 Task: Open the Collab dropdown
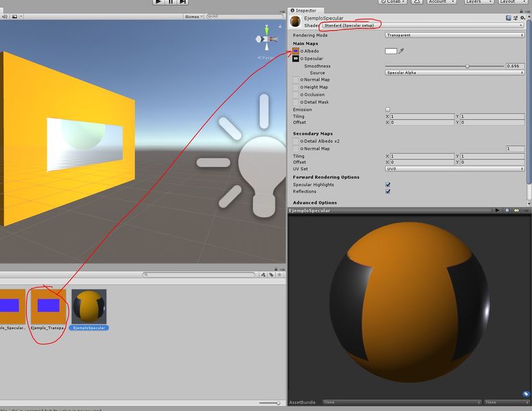[x=393, y=1]
